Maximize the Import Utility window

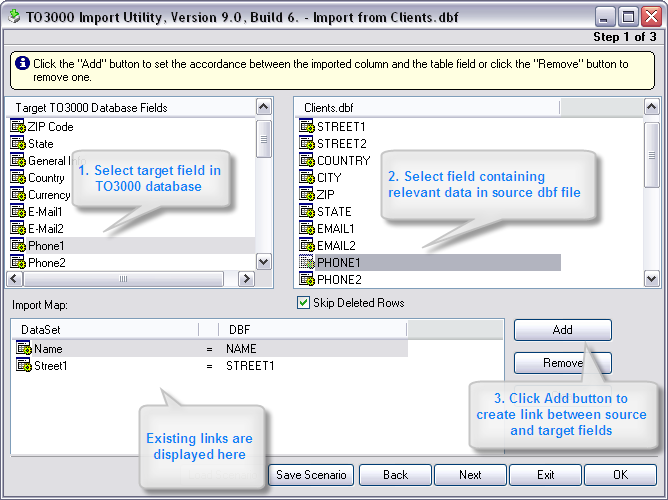(628, 17)
